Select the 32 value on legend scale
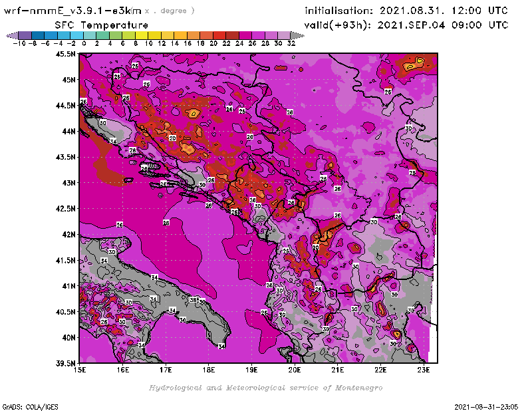This screenshot has width=532, height=411. click(x=291, y=43)
